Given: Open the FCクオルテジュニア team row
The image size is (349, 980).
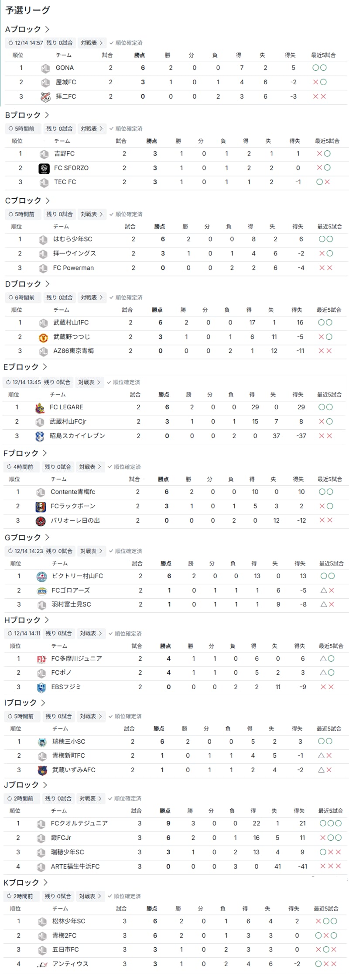Looking at the screenshot, I should (x=79, y=824).
